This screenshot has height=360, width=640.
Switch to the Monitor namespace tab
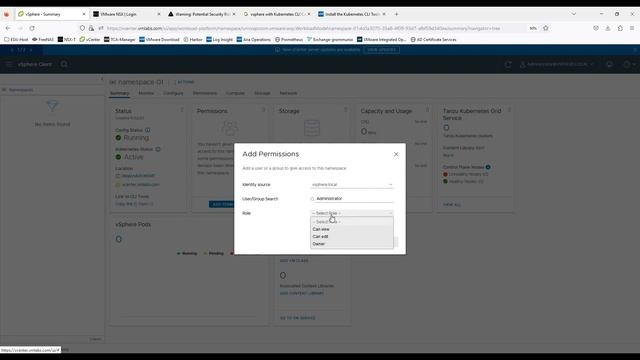[146, 93]
